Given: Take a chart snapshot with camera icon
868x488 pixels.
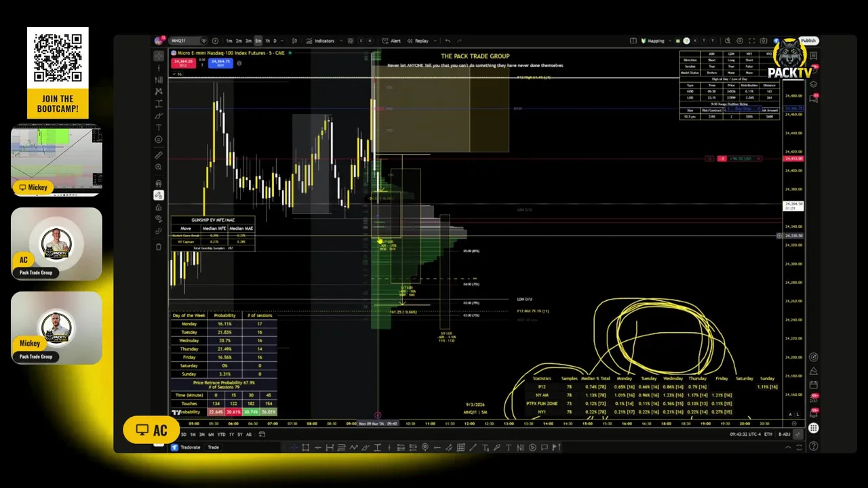Looking at the screenshot, I should click(x=764, y=41).
